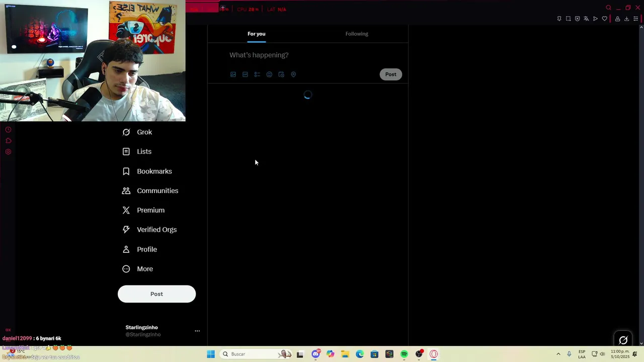
Task: Open extensions cube icon in browser sidebar
Action: click(x=8, y=141)
